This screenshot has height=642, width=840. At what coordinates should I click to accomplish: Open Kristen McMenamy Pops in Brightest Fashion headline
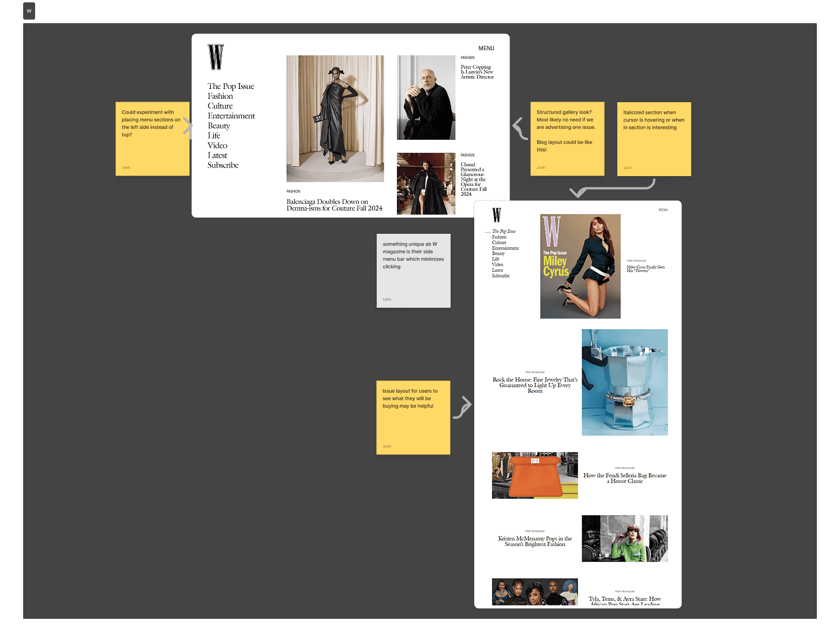(535, 542)
